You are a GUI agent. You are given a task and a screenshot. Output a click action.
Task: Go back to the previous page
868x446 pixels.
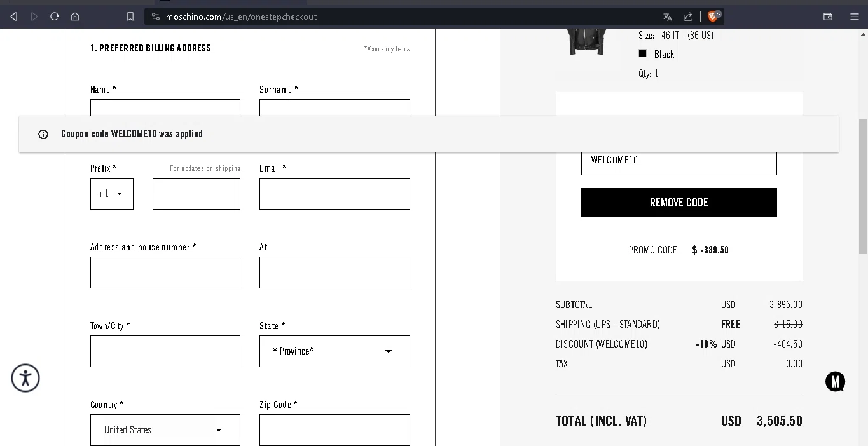point(14,17)
